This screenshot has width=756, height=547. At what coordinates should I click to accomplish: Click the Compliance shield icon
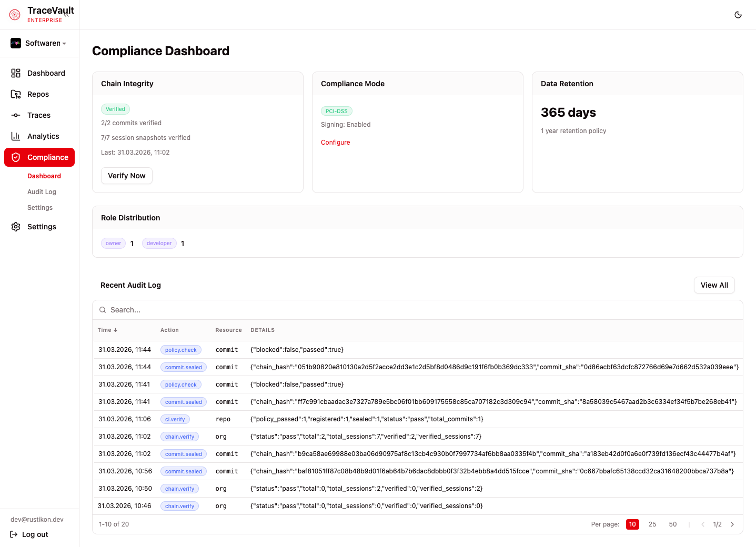pyautogui.click(x=16, y=157)
